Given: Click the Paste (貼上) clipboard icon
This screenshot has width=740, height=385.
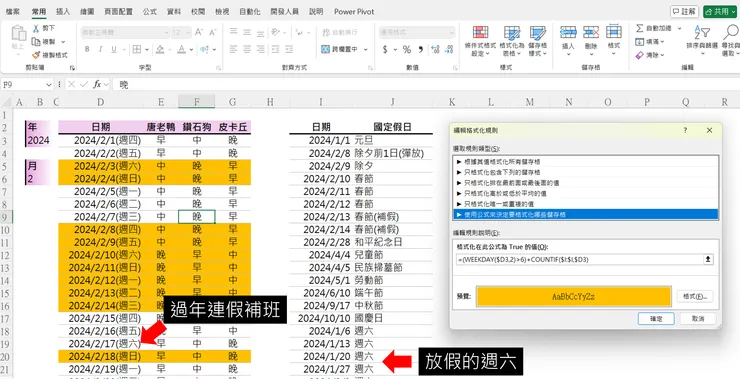Looking at the screenshot, I should click(18, 33).
